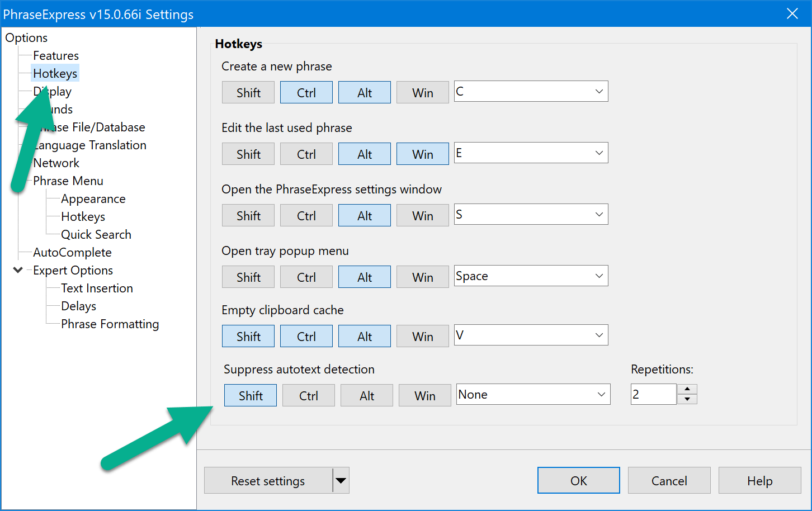The height and width of the screenshot is (511, 812).
Task: Toggle Ctrl for Open tray popup menu
Action: pos(306,277)
